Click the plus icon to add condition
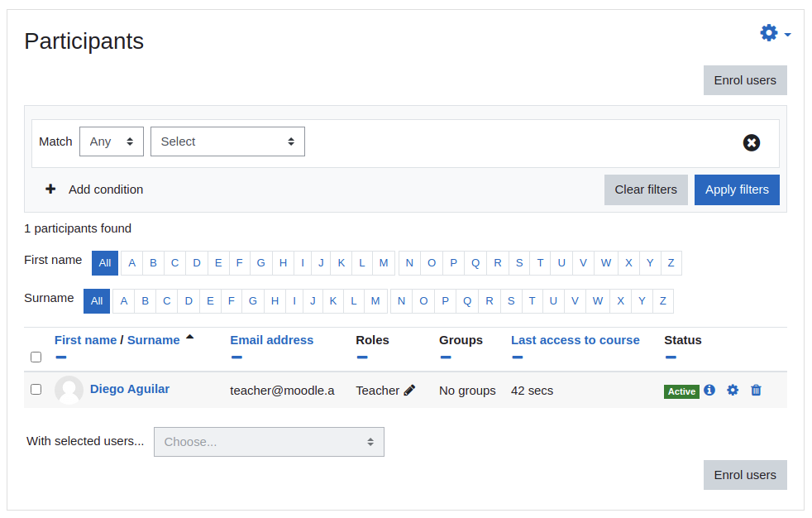 tap(50, 189)
